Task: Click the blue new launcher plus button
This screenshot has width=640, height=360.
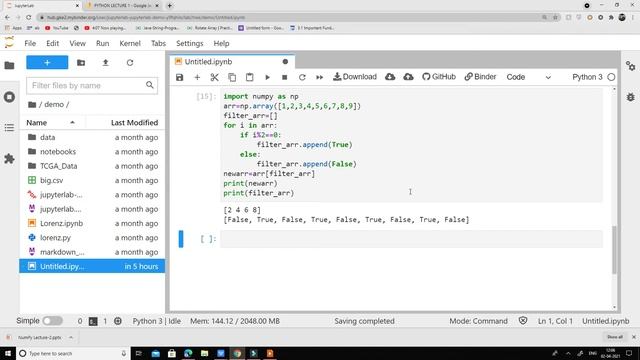Action: pos(47,62)
